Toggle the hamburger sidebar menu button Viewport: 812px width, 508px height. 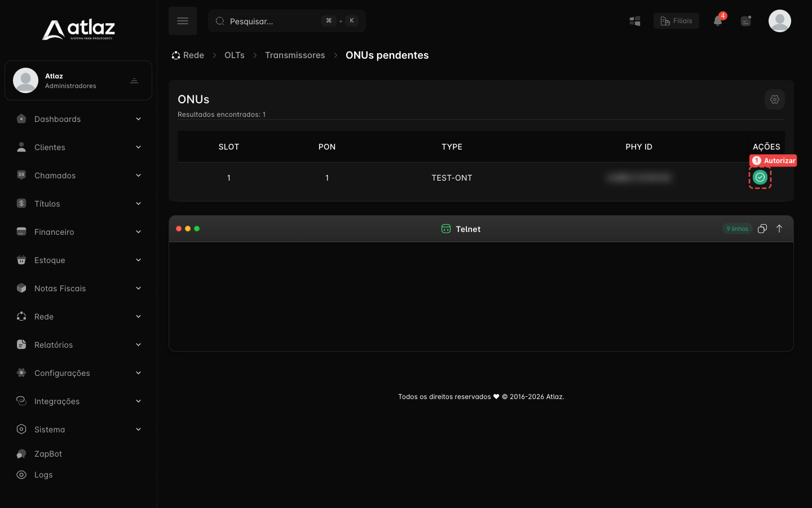pyautogui.click(x=183, y=21)
